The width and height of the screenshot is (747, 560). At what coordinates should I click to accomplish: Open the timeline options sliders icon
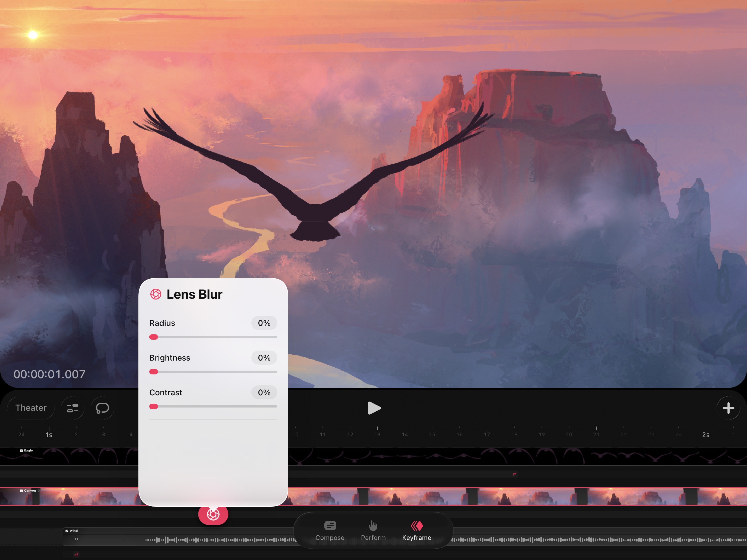(72, 408)
